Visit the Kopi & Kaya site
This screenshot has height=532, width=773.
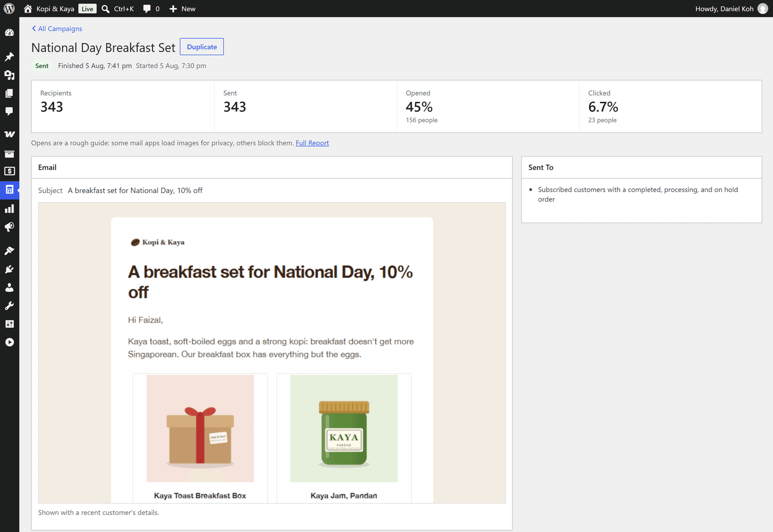(x=49, y=9)
